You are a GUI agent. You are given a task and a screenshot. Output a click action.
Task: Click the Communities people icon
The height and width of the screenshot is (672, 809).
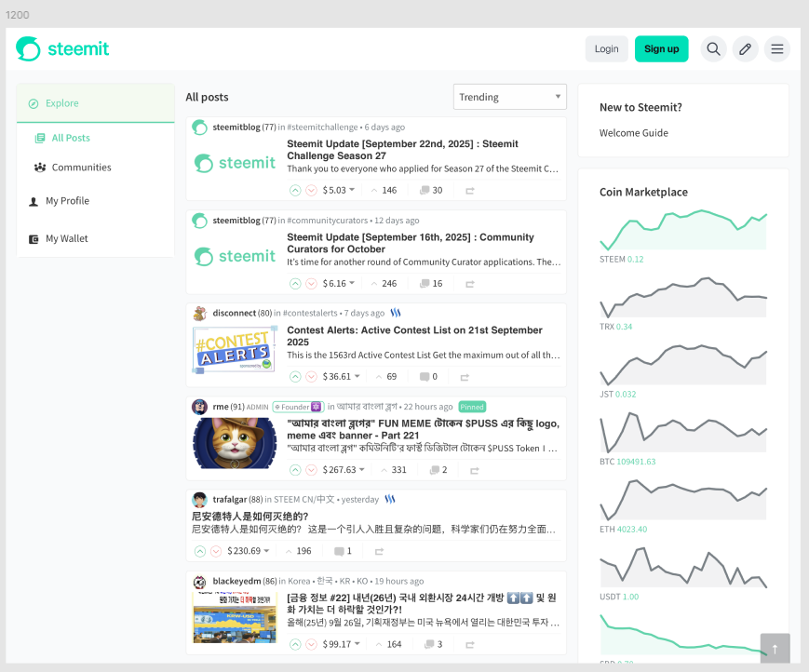(40, 168)
